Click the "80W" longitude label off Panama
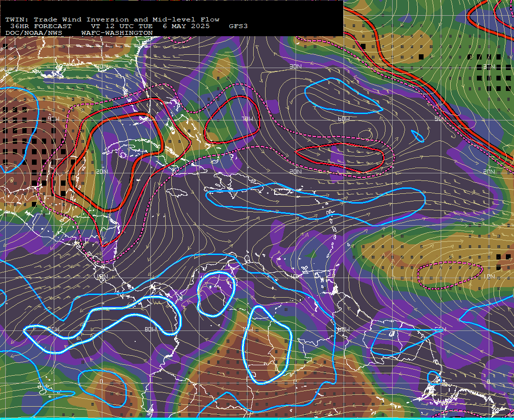Viewport: 514px width, 420px height. click(150, 329)
